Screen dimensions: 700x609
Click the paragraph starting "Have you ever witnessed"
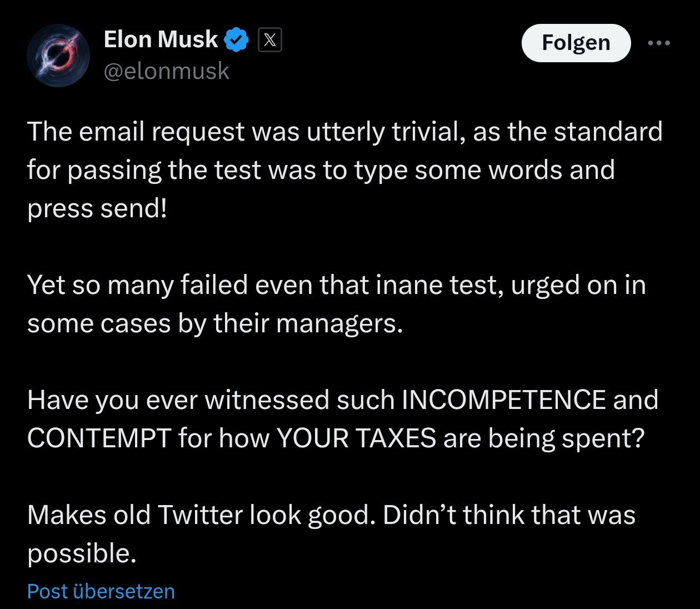point(342,418)
